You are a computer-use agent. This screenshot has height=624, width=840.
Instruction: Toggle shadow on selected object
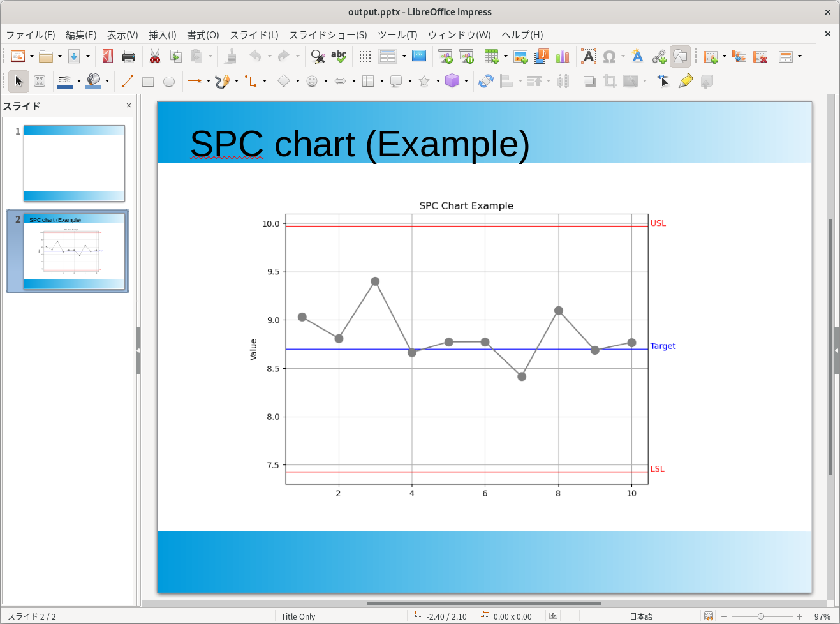click(589, 80)
